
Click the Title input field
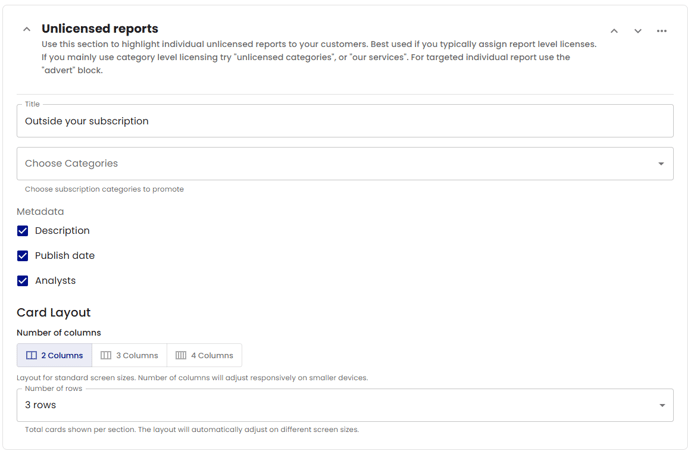click(x=345, y=121)
